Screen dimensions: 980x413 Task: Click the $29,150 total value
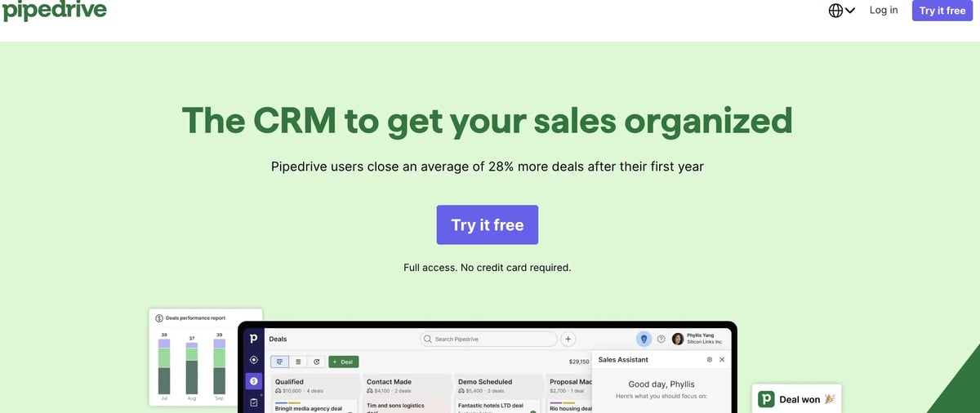pos(579,361)
